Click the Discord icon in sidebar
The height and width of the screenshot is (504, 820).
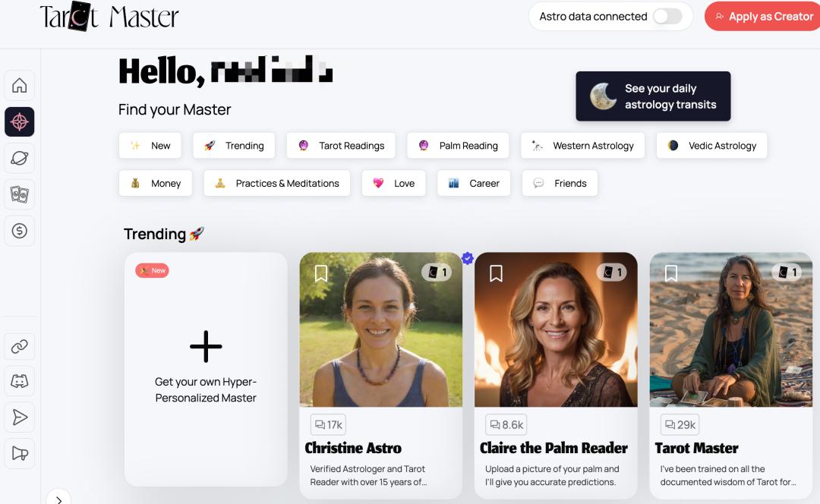point(19,381)
